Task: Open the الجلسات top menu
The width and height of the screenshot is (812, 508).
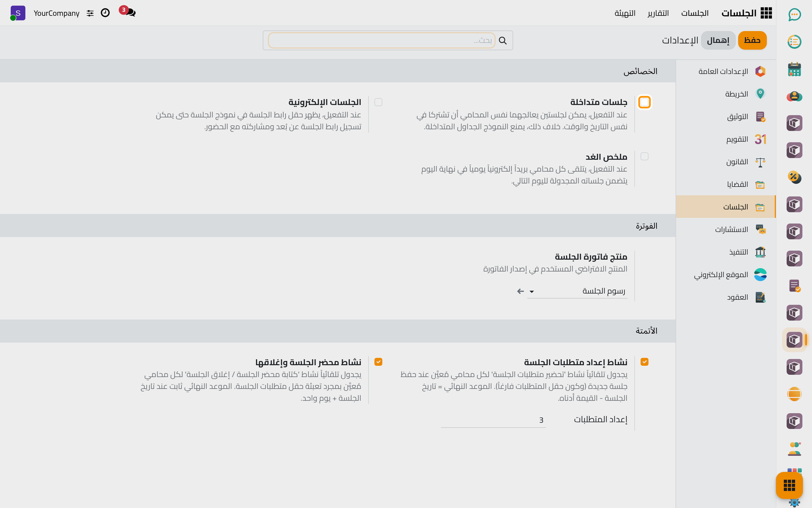Action: (x=695, y=13)
